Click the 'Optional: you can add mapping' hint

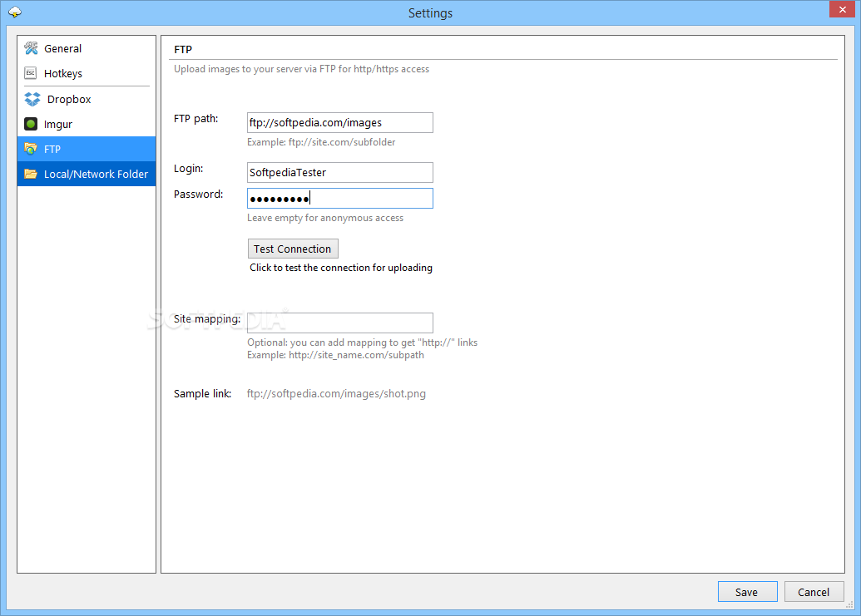click(363, 342)
